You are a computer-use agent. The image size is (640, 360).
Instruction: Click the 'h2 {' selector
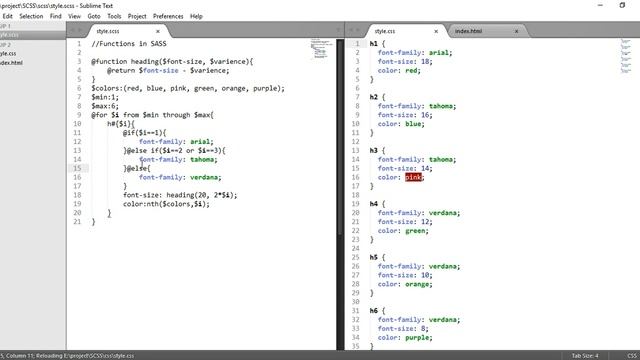click(378, 97)
